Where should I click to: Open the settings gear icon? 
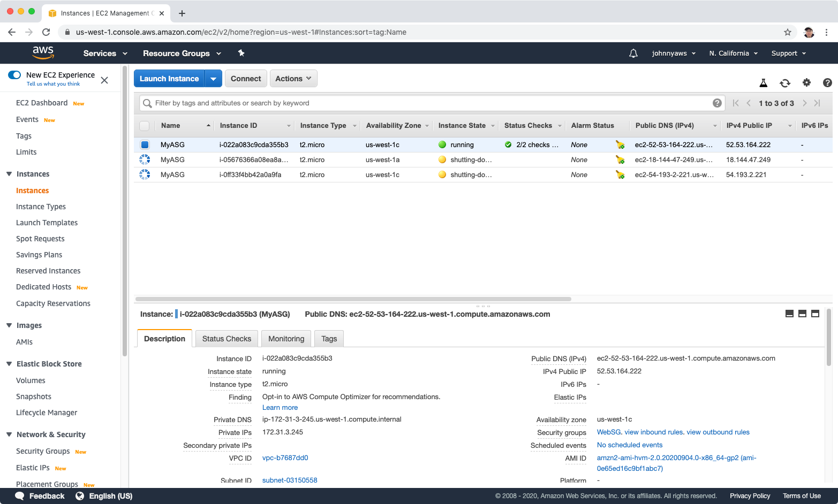pyautogui.click(x=806, y=82)
